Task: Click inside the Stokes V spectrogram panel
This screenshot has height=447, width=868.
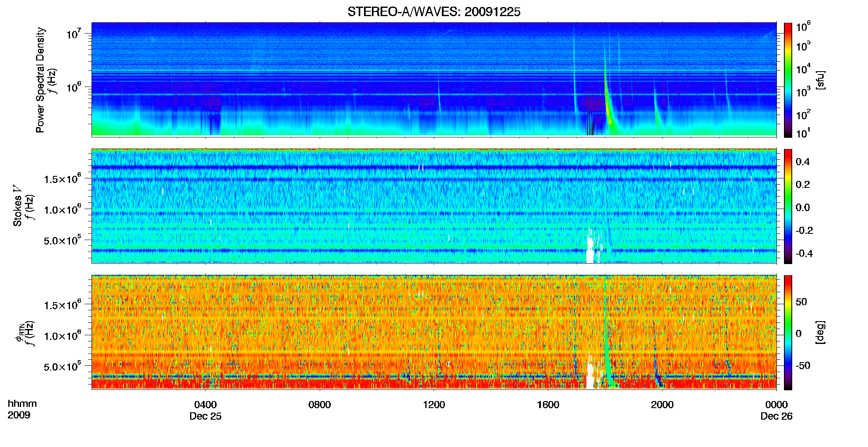Action: (434, 206)
